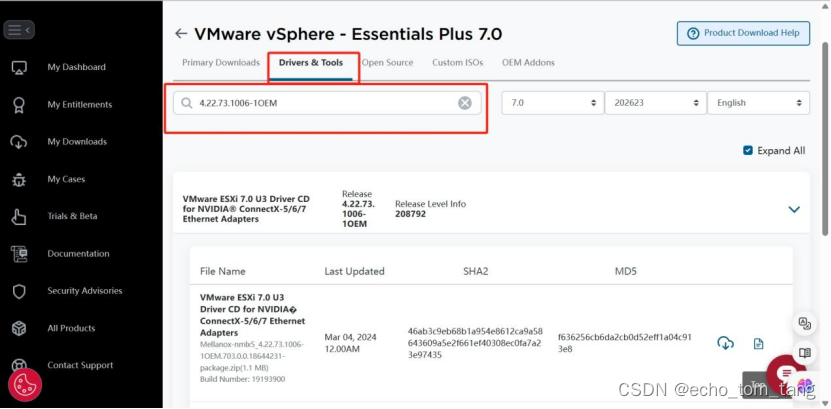Collapse the sidebar with the hamburger menu button
The width and height of the screenshot is (831, 409).
click(19, 30)
